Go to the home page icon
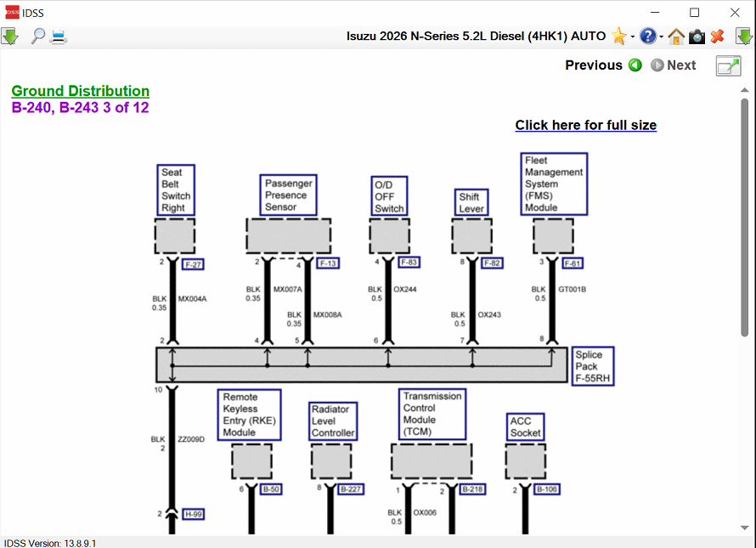The image size is (756, 548). coord(676,36)
